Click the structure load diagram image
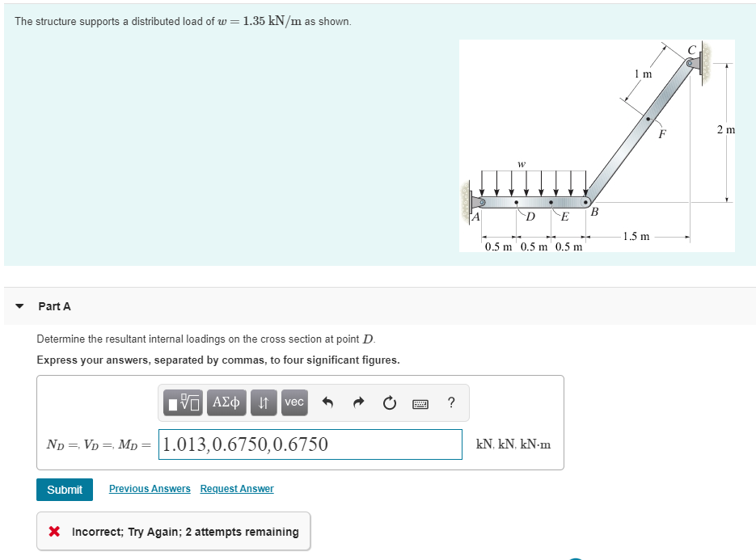The height and width of the screenshot is (560, 756). [x=597, y=145]
